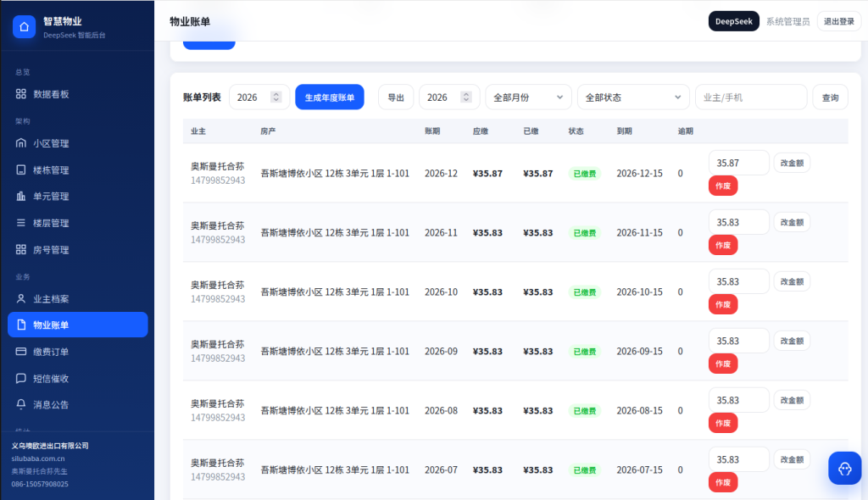The image size is (868, 500).
Task: Click the 业主档案 person icon
Action: click(x=21, y=298)
